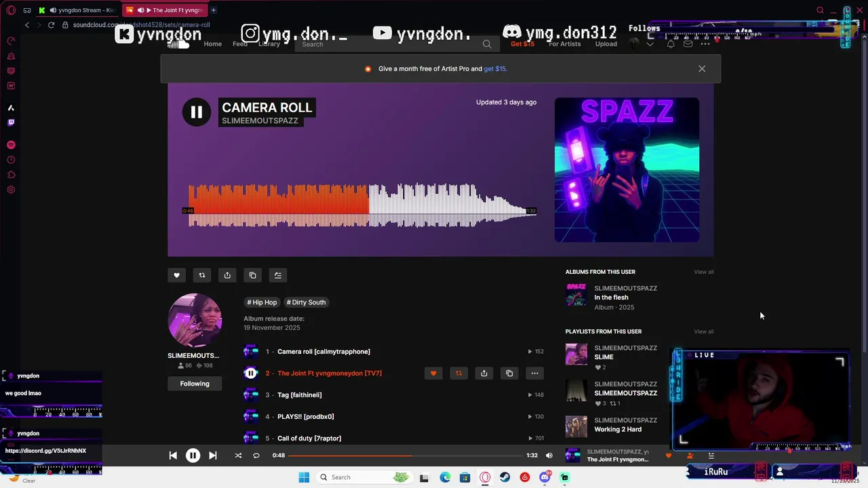Image resolution: width=868 pixels, height=488 pixels.
Task: Seek in the large waveform
Action: tap(362, 205)
